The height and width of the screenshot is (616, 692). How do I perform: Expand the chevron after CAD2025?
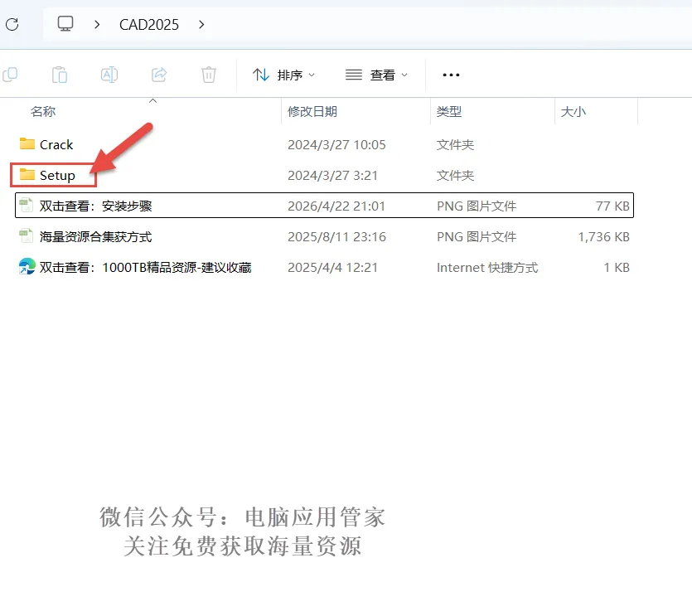click(201, 24)
